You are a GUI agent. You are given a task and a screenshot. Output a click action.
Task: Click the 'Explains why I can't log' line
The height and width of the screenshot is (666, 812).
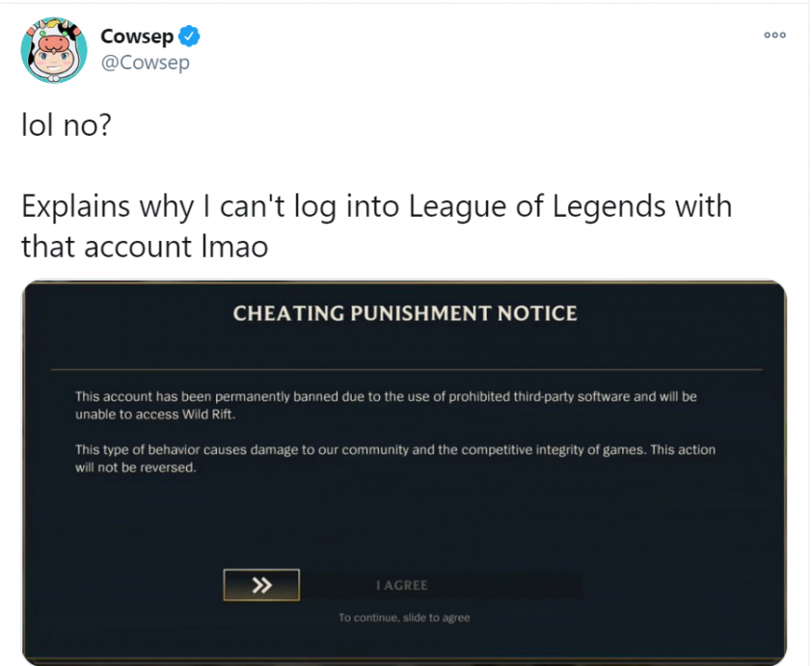tap(376, 206)
